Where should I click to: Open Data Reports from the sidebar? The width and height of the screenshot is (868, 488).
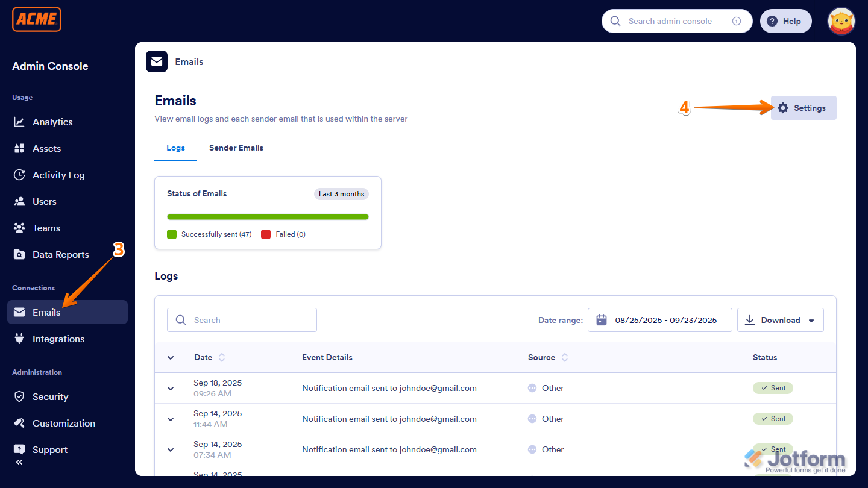pyautogui.click(x=61, y=254)
